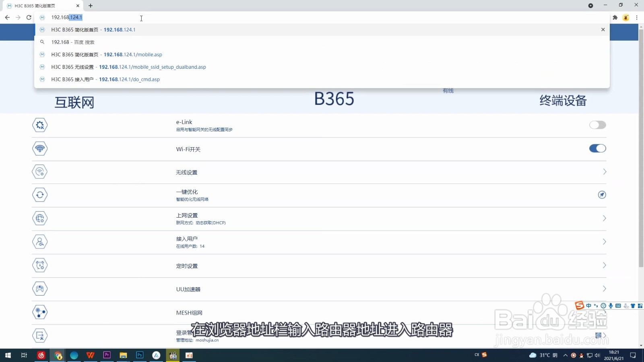Open the Sogou soft keyboard icon

[x=618, y=306]
